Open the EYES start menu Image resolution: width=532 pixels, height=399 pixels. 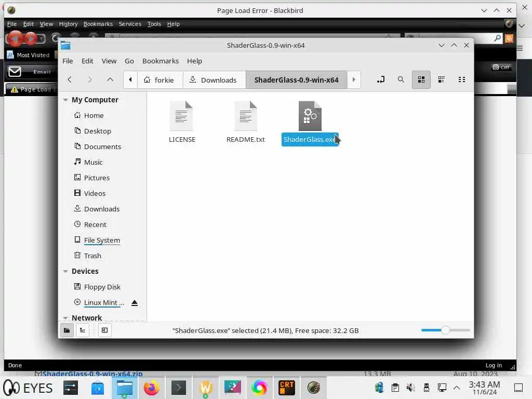tap(28, 388)
